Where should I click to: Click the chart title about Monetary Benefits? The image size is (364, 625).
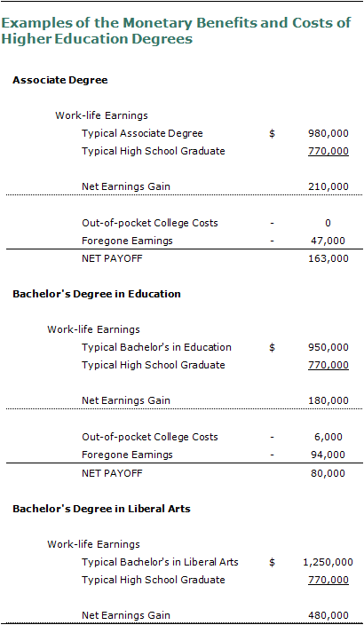pos(176,31)
